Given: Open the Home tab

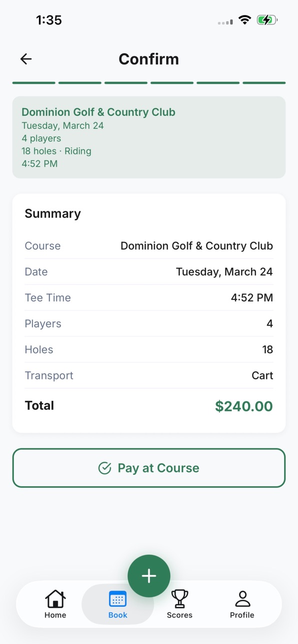Looking at the screenshot, I should (x=55, y=604).
